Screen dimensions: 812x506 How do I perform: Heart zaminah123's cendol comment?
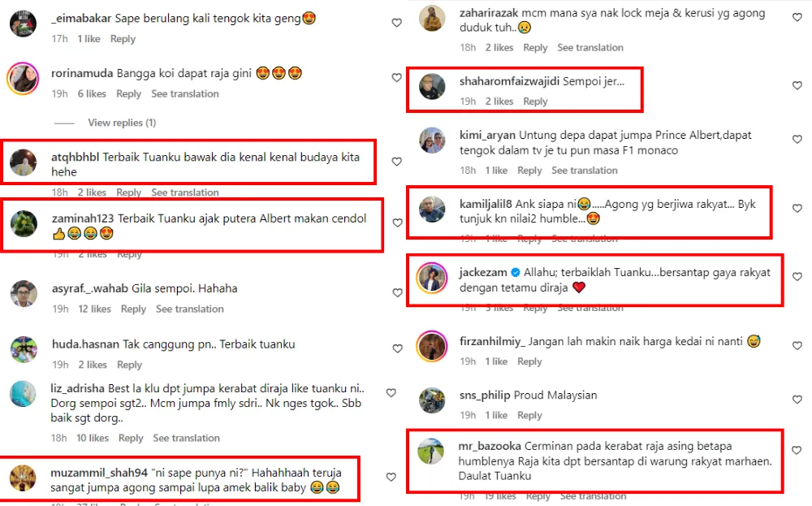(x=397, y=223)
